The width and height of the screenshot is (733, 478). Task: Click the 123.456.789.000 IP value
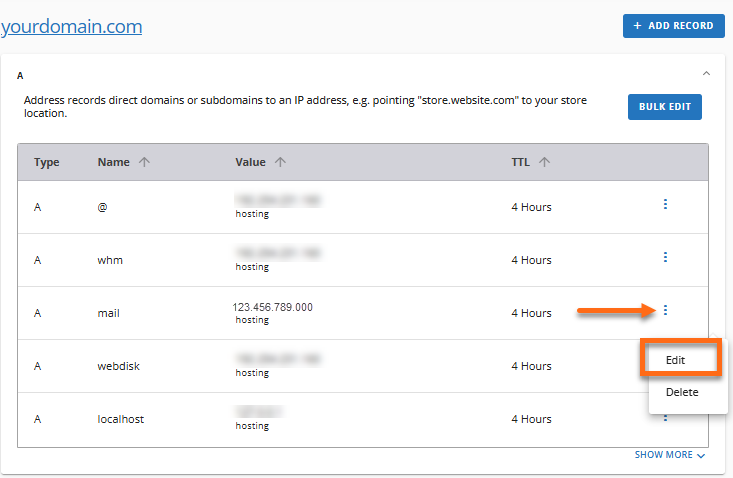tap(272, 307)
